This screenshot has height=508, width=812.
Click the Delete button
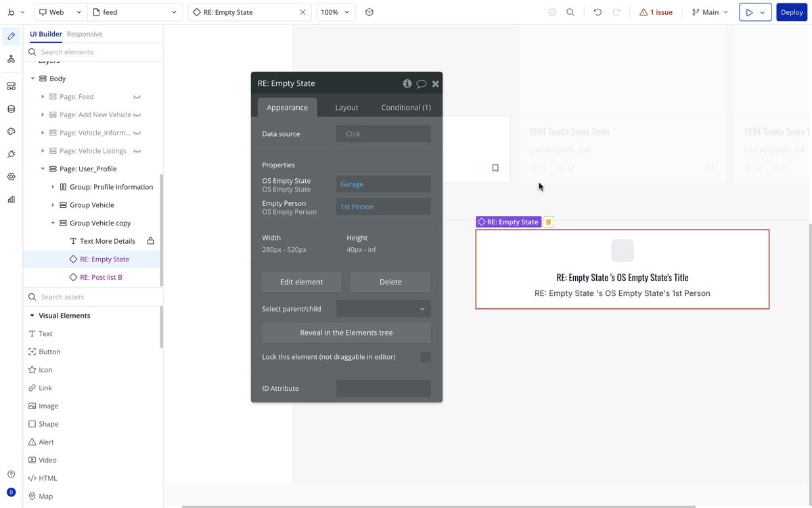[x=390, y=282]
